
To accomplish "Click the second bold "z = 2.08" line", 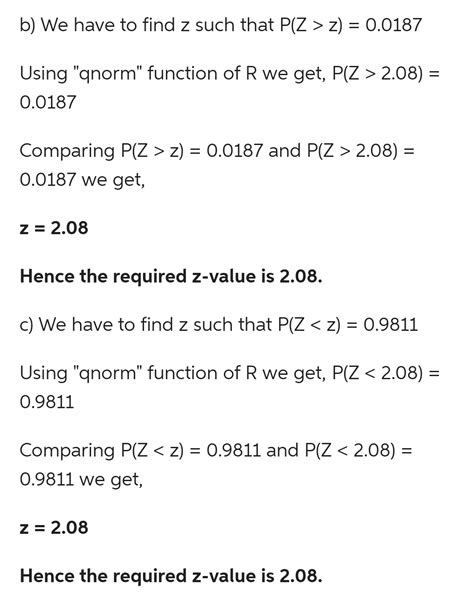I will pos(54,528).
